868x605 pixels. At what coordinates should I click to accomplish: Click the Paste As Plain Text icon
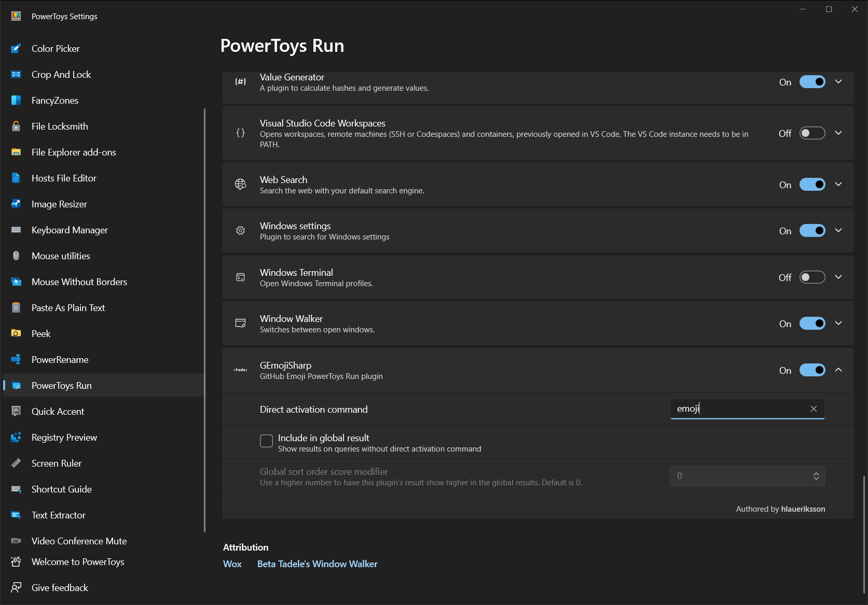pyautogui.click(x=16, y=308)
